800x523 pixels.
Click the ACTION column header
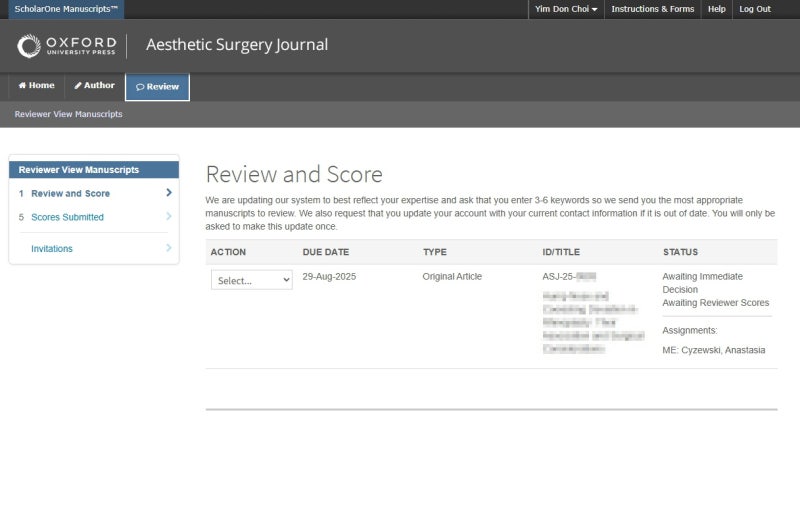(x=228, y=252)
